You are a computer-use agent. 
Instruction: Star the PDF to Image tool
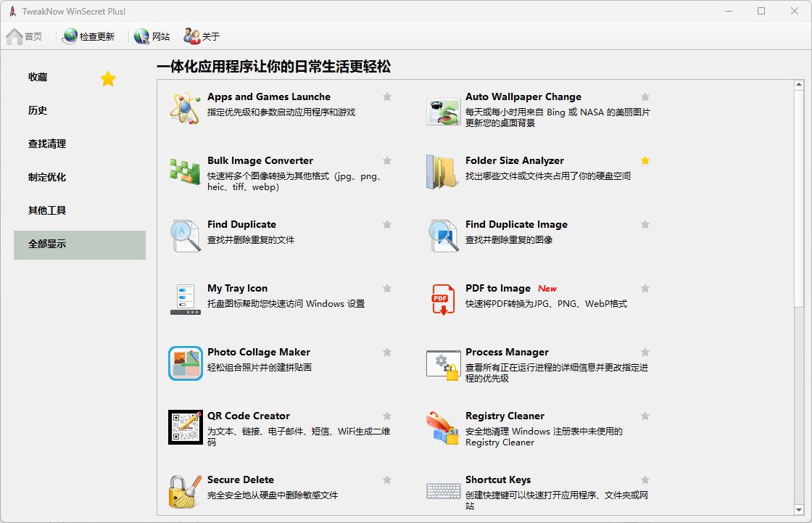[645, 288]
